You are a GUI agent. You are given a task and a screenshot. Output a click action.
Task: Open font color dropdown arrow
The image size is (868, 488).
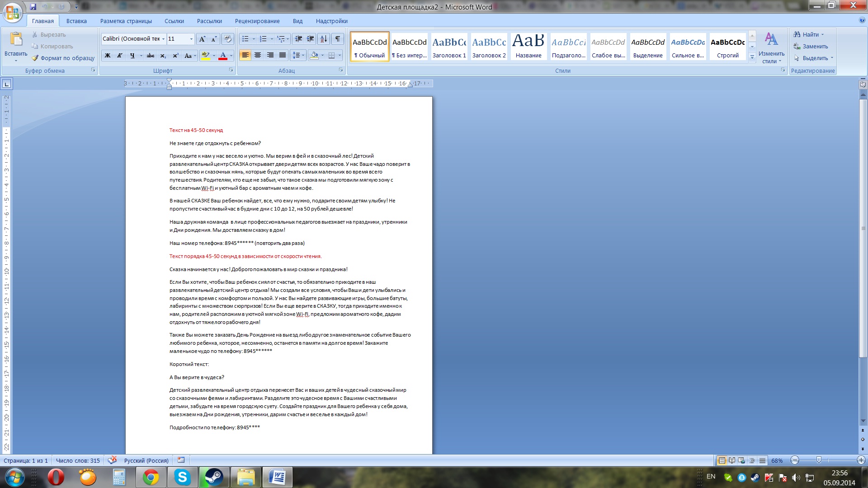231,56
